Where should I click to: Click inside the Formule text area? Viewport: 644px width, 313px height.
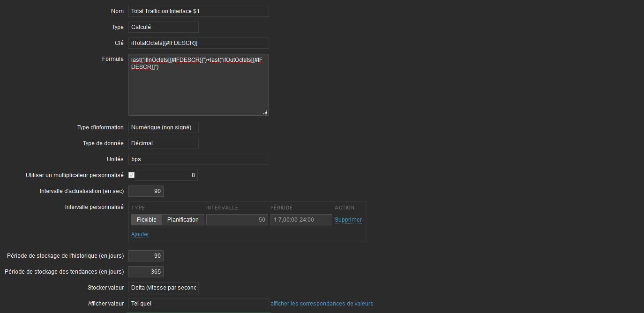199,85
